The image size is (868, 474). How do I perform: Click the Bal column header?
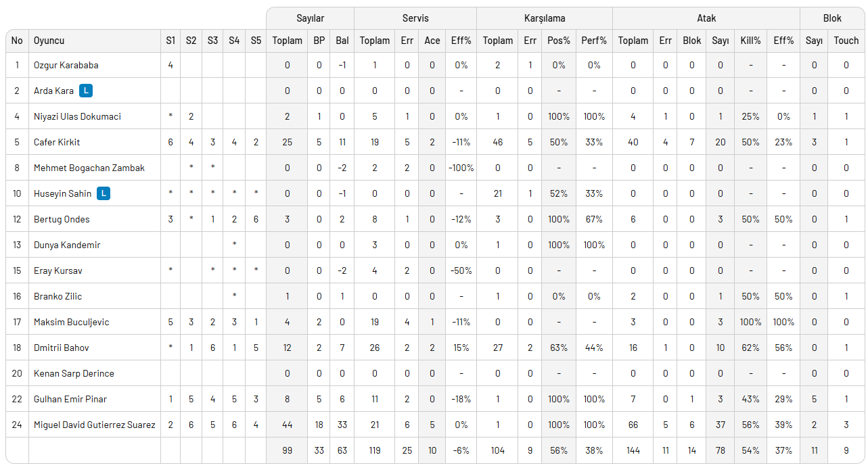(x=342, y=41)
